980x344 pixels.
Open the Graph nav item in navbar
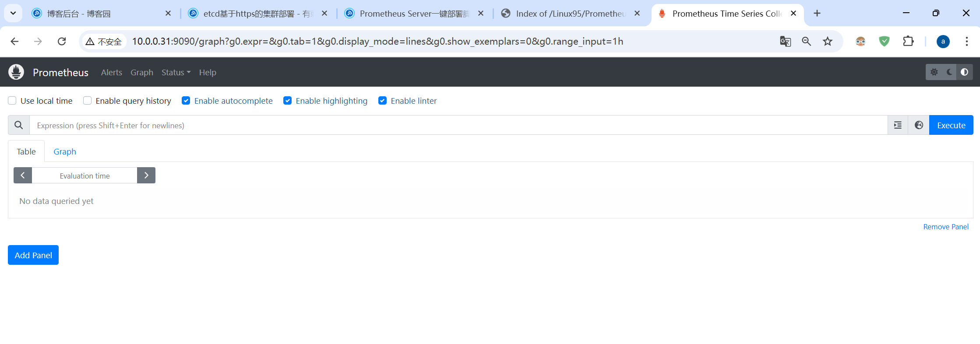tap(142, 72)
